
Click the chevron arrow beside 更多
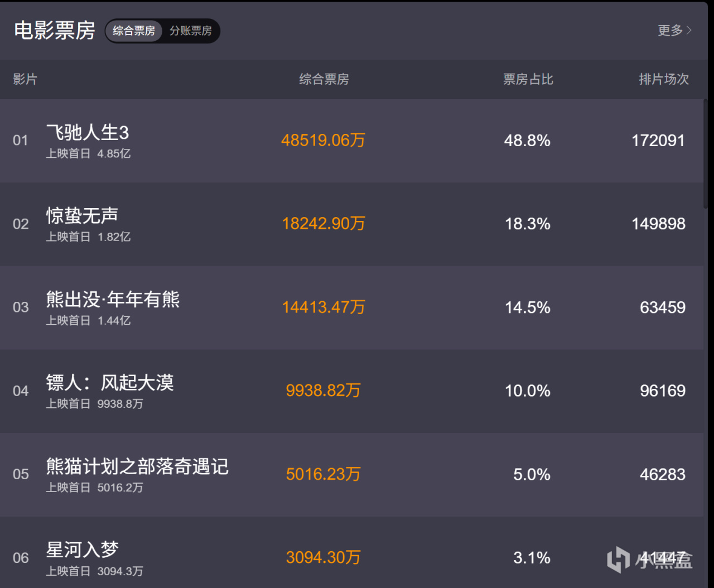(x=689, y=30)
